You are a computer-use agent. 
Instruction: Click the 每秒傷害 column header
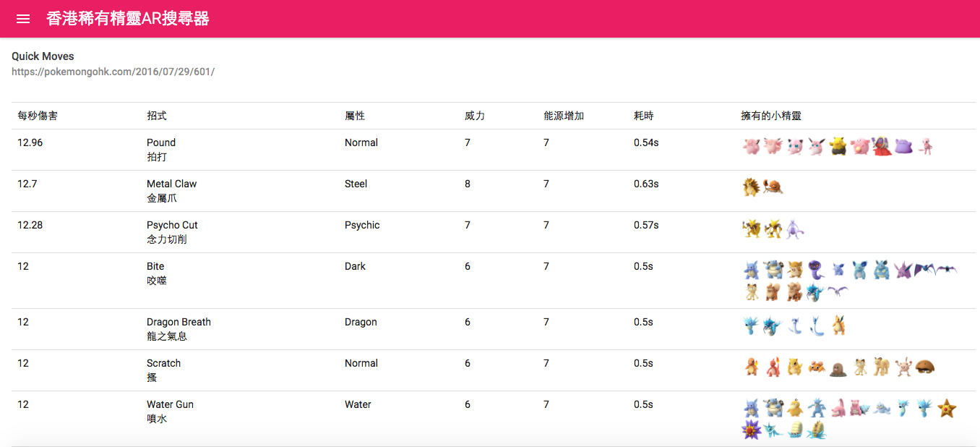38,116
